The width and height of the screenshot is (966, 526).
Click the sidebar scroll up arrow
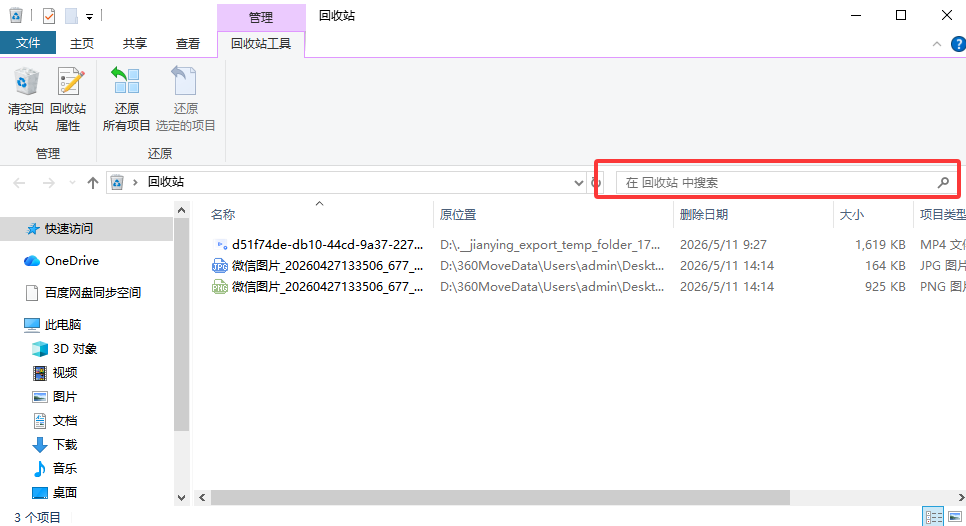coord(181,211)
